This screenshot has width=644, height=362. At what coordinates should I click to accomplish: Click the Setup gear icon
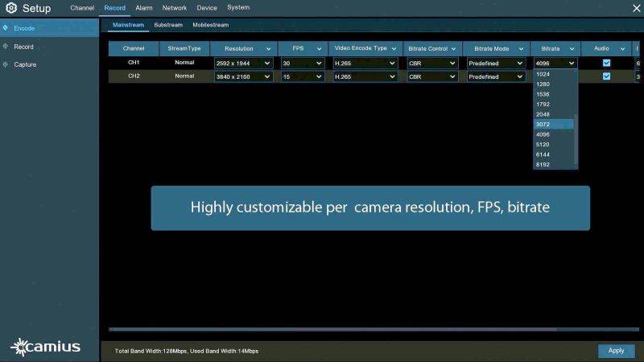(10, 8)
